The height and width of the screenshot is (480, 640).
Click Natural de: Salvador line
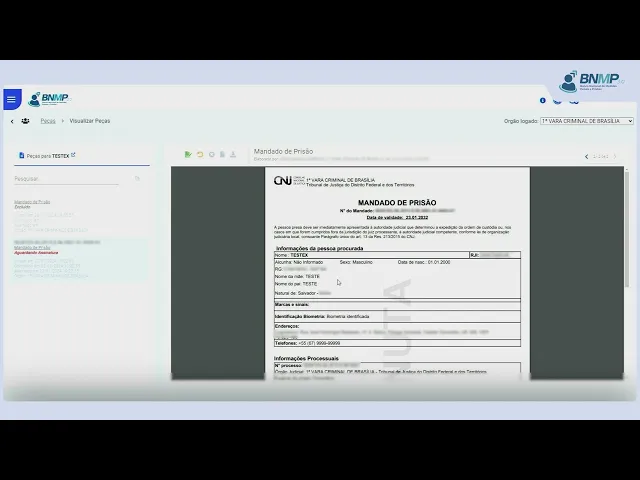pyautogui.click(x=302, y=293)
